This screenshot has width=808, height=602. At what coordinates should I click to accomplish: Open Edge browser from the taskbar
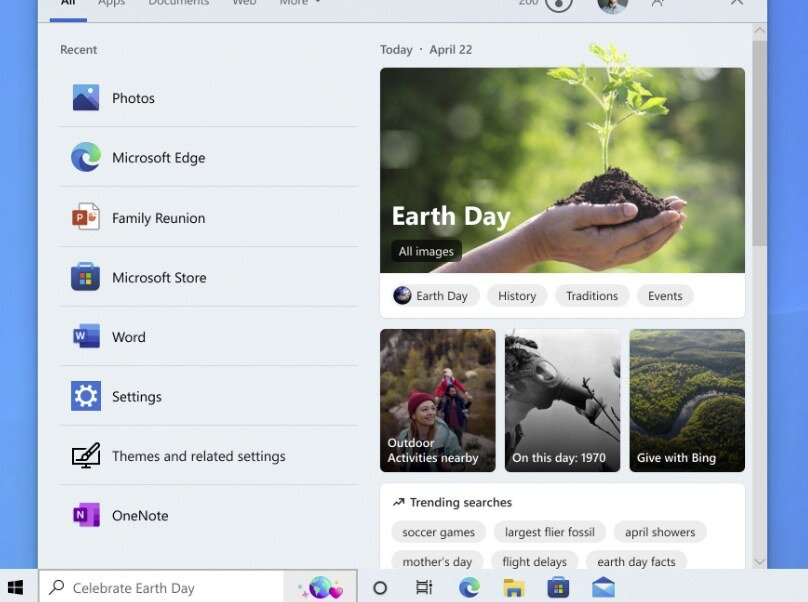click(469, 588)
